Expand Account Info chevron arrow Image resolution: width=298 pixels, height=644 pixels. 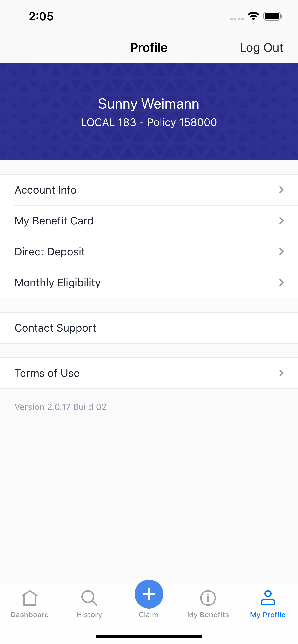click(x=281, y=190)
